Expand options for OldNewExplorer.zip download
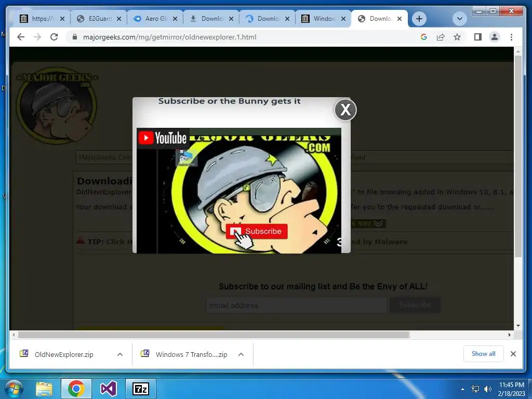This screenshot has width=532, height=399. [120, 354]
